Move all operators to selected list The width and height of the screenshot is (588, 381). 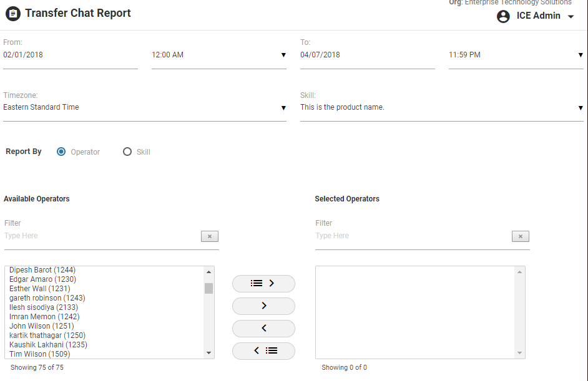pyautogui.click(x=263, y=283)
